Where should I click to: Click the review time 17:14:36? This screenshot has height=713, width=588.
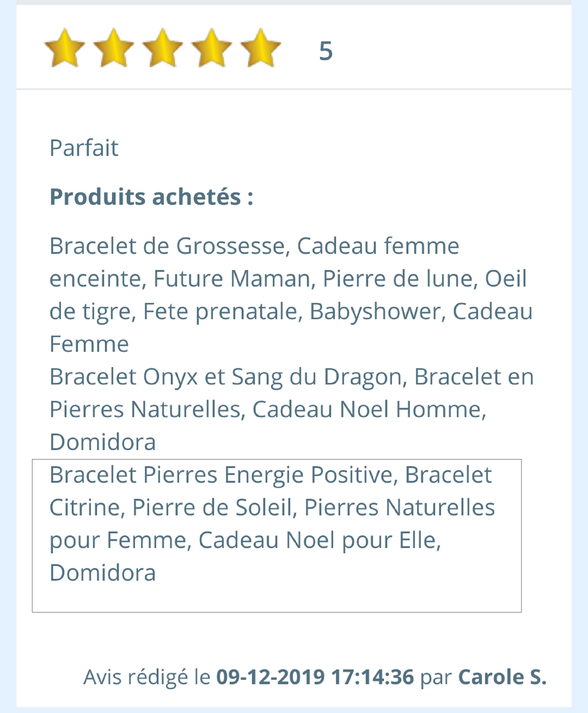coord(372,677)
